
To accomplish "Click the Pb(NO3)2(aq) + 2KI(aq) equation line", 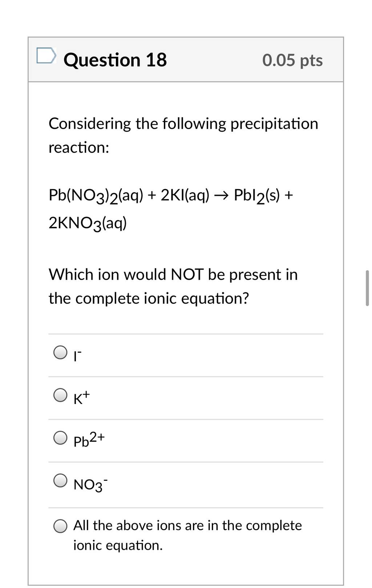I will [x=171, y=196].
